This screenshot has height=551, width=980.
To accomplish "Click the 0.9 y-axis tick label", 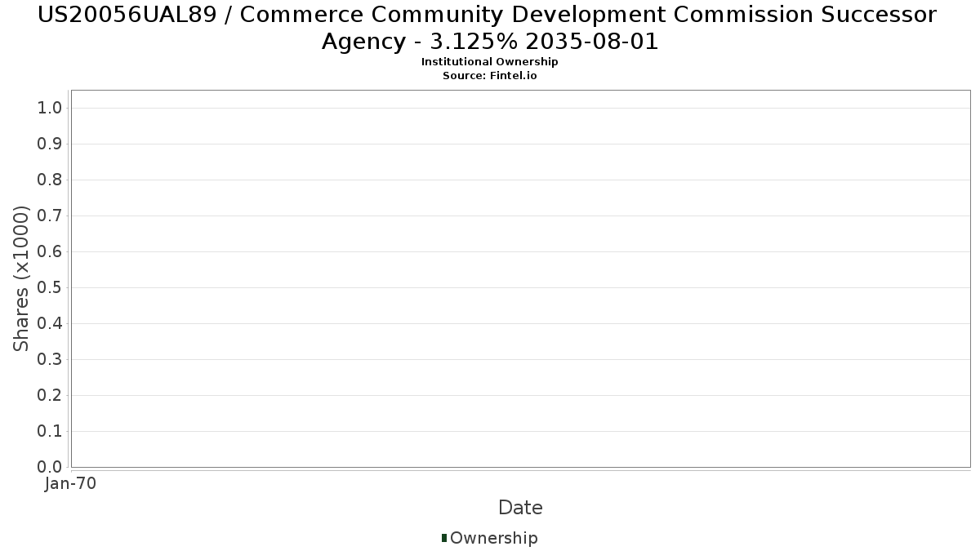I will (50, 144).
